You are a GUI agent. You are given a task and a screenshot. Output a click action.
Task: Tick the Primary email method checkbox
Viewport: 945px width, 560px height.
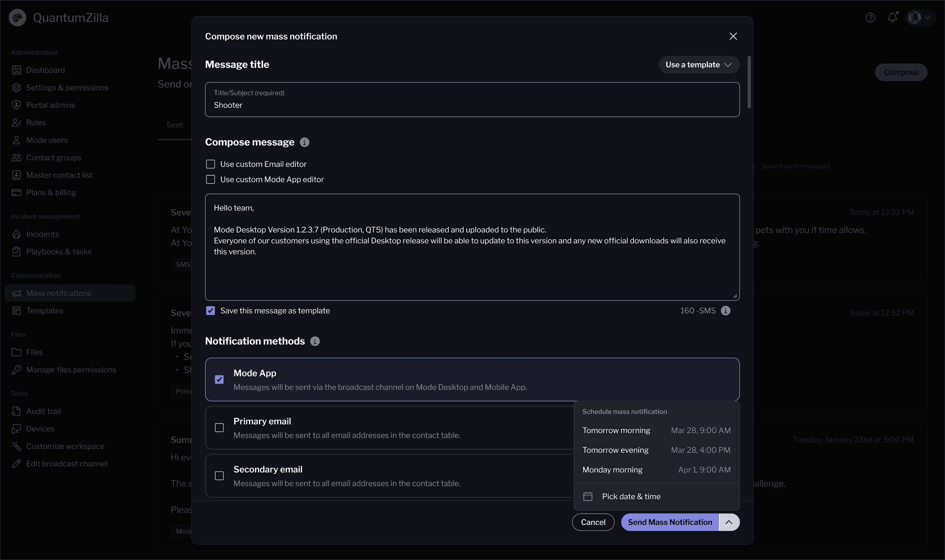coord(219,428)
